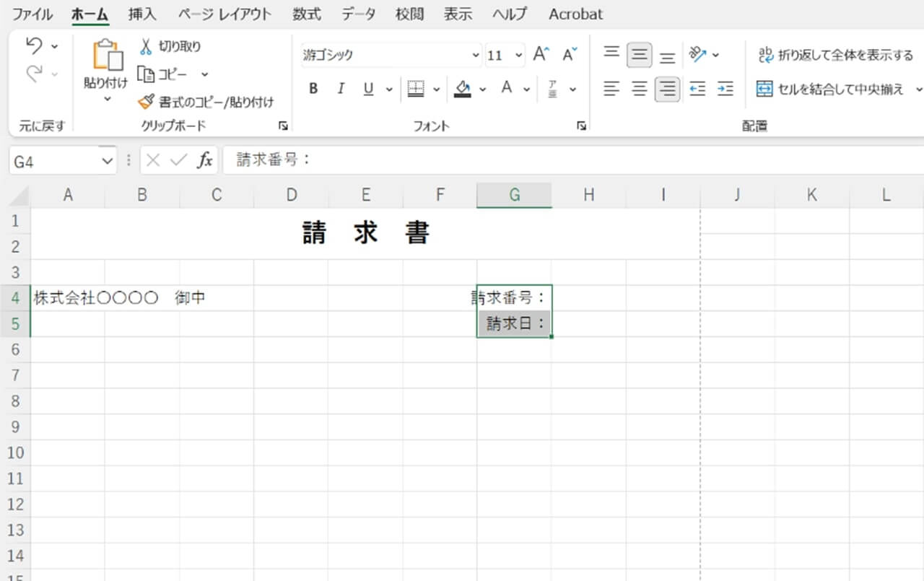Click the Format Painter brush icon
This screenshot has width=924, height=581.
click(x=146, y=102)
